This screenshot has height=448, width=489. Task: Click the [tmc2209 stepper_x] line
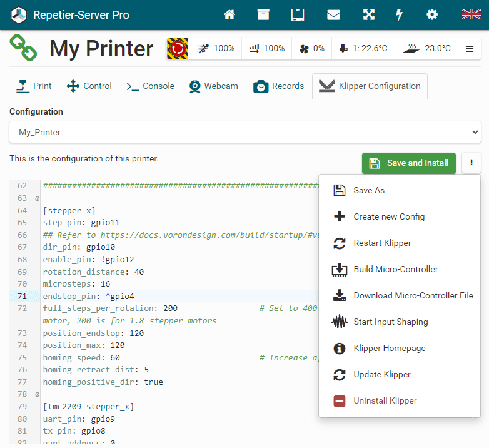pyautogui.click(x=88, y=407)
